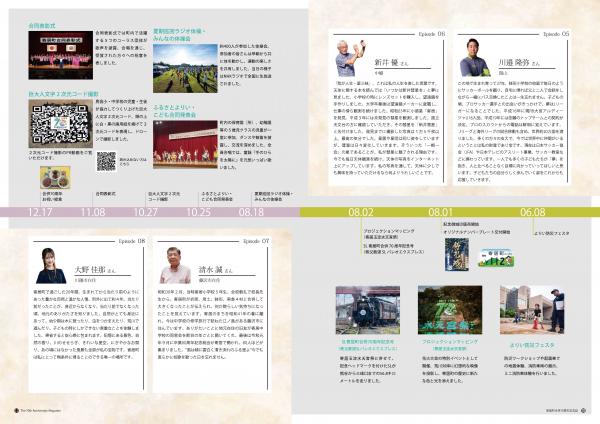Screen dimensions: 600x424
Task: Click the 08.02 date on the green bar
Action: [x=360, y=212]
